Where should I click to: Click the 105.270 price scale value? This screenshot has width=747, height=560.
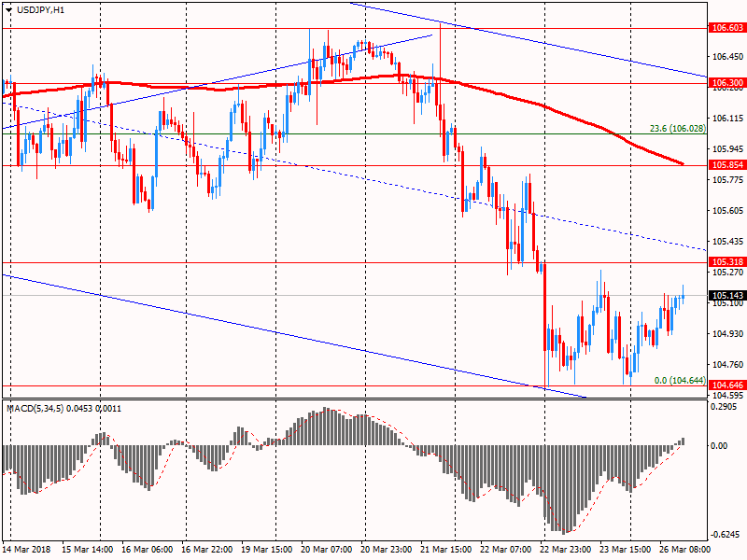727,272
